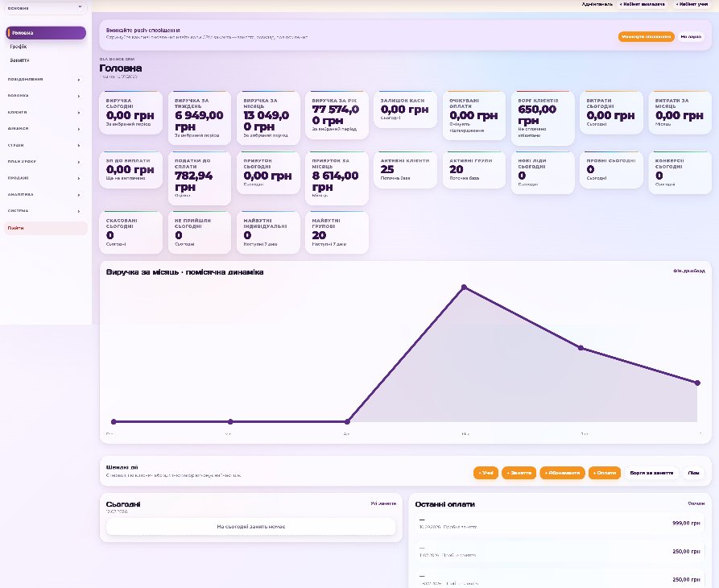Open the Усі заняття link
719x588 pixels.
pyautogui.click(x=383, y=503)
